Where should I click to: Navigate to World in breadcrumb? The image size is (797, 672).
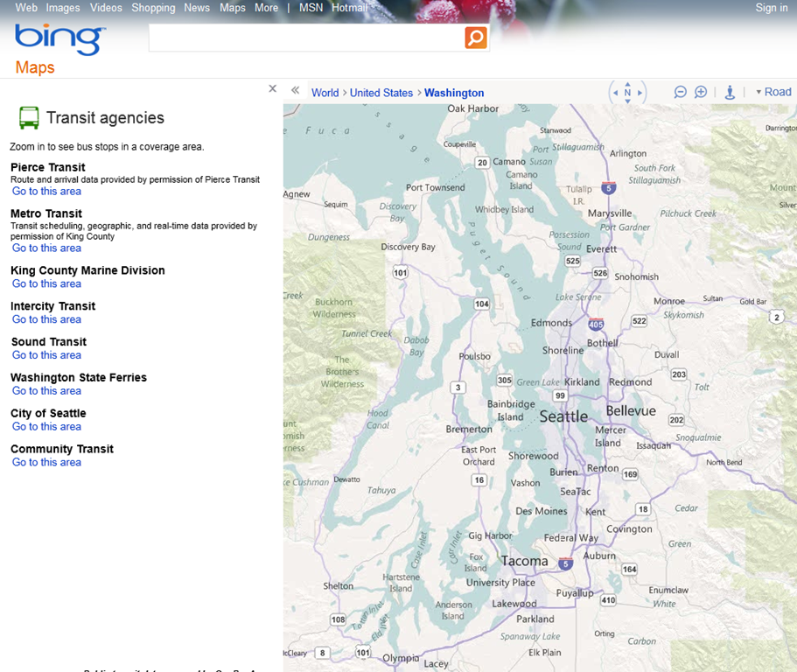click(325, 93)
